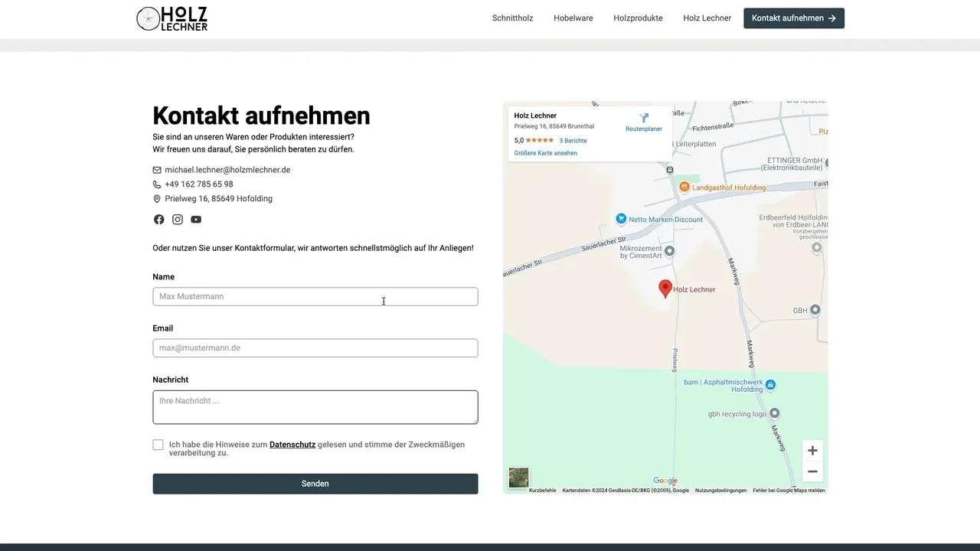Open the YouTube social icon
The height and width of the screenshot is (551, 980).
[x=196, y=220]
